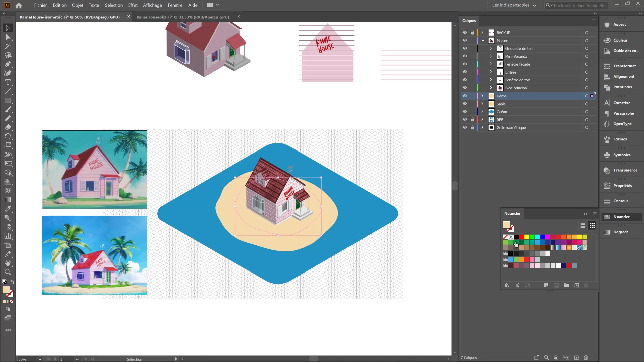Click the fill color box in toolbar

point(6,290)
